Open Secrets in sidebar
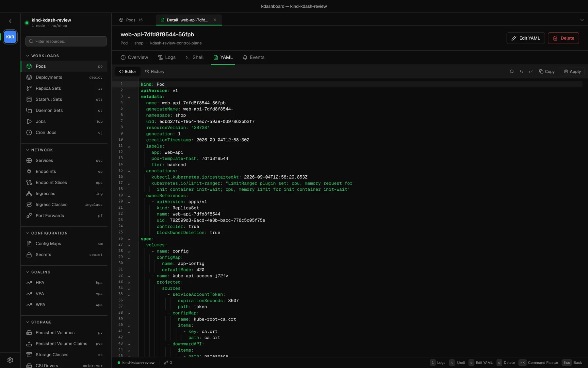This screenshot has height=368, width=588. click(64, 254)
